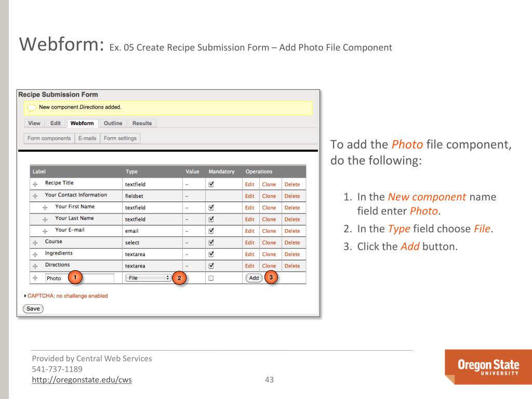This screenshot has width=532, height=399.
Task: Delete the Directions textarea component
Action: [x=292, y=265]
